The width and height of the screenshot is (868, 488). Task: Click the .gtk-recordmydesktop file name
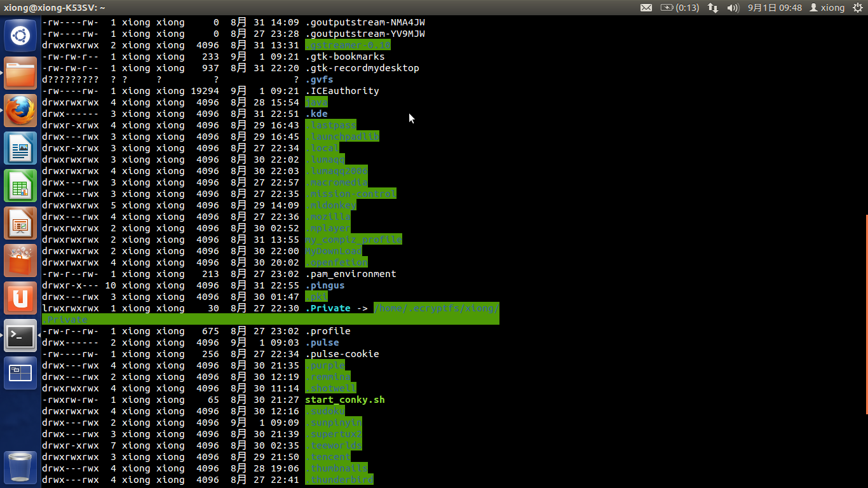click(362, 68)
